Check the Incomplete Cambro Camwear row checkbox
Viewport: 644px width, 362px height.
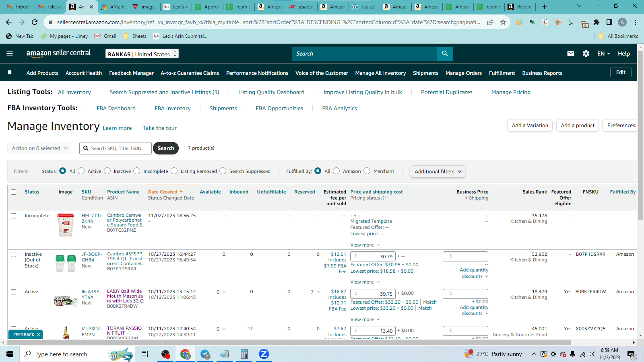pyautogui.click(x=14, y=216)
